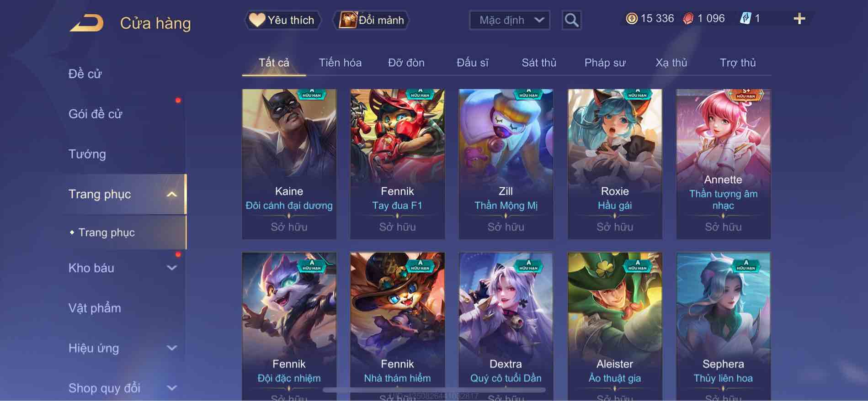
Task: Click the back arrow icon beside Cửa hàng
Action: click(87, 23)
